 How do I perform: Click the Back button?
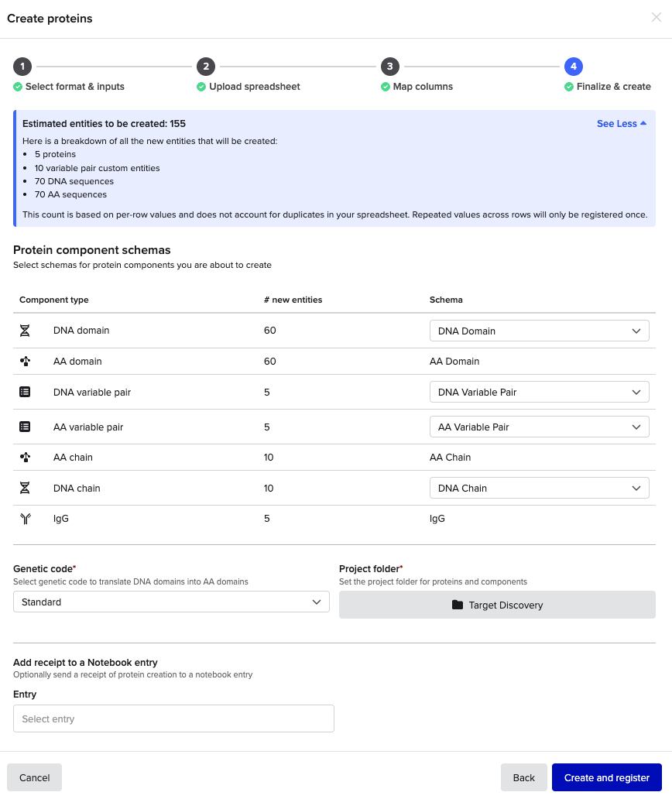(524, 777)
